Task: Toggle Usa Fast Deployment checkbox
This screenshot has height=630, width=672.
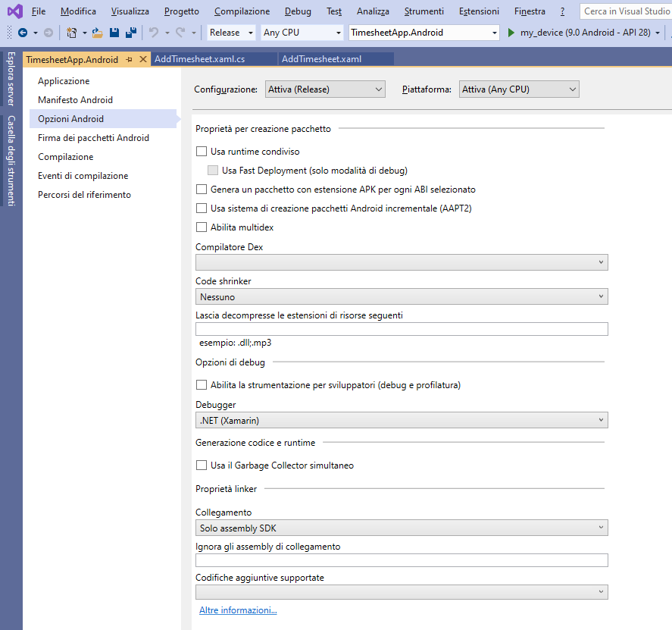Action: click(x=213, y=171)
